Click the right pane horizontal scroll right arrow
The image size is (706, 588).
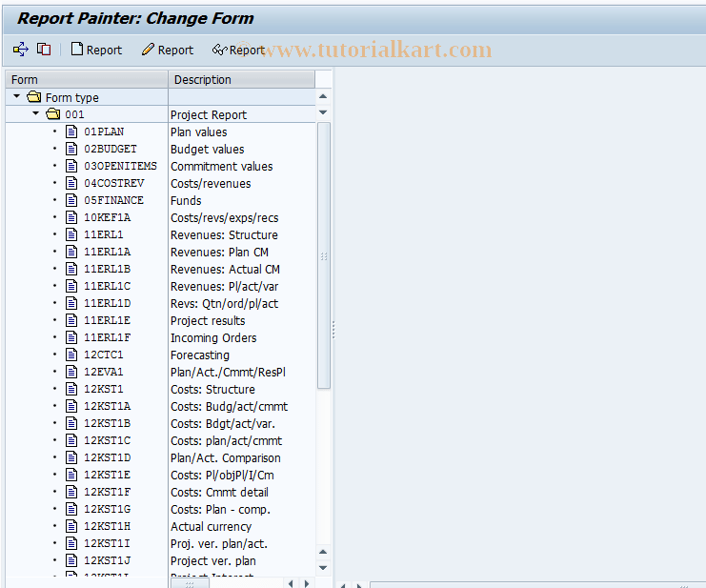(x=359, y=585)
